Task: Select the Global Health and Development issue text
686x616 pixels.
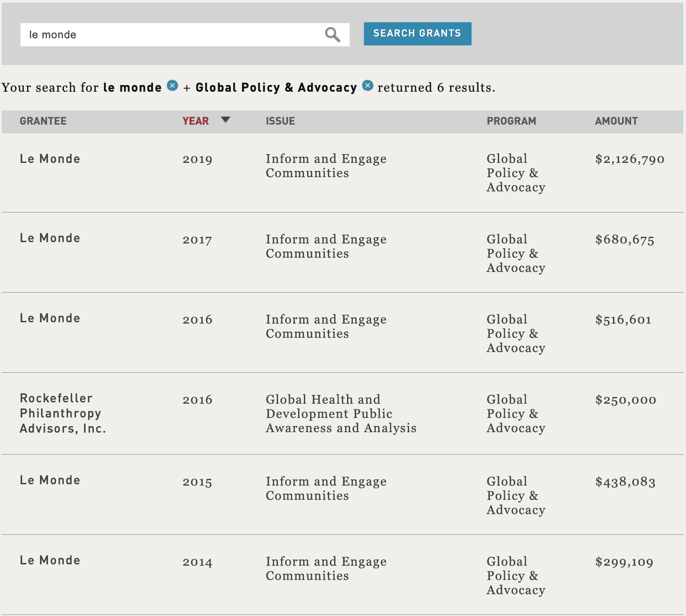Action: pyautogui.click(x=341, y=413)
